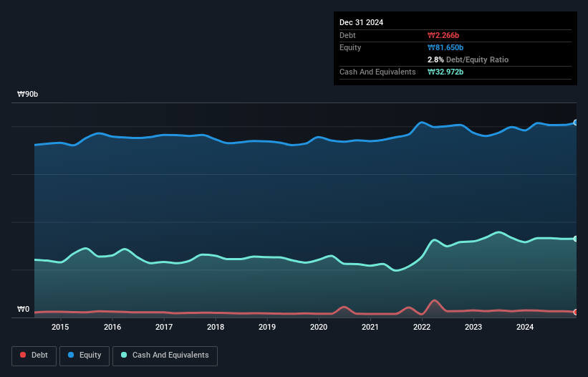Click the red Debt legend dot

[x=23, y=355]
